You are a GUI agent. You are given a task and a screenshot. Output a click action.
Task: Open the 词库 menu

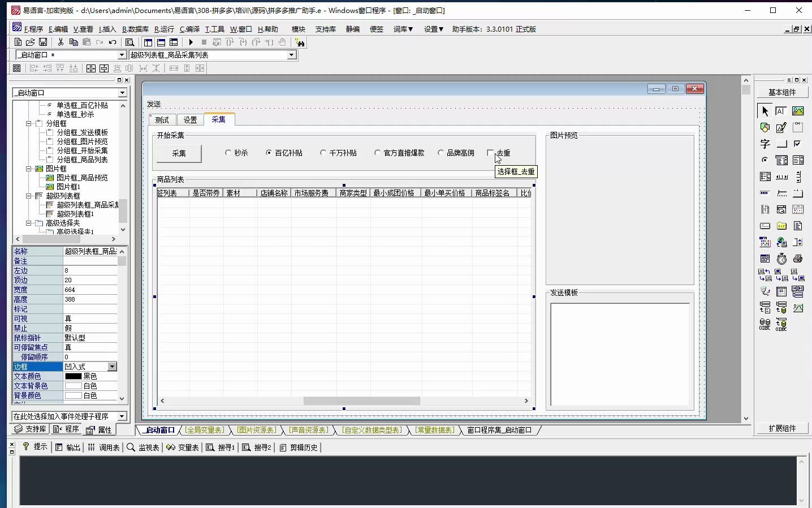(x=403, y=29)
